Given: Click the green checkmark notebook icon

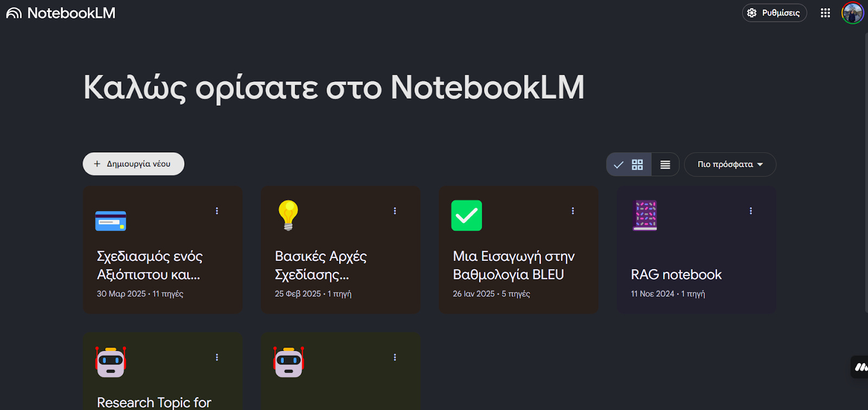Looking at the screenshot, I should [x=467, y=215].
